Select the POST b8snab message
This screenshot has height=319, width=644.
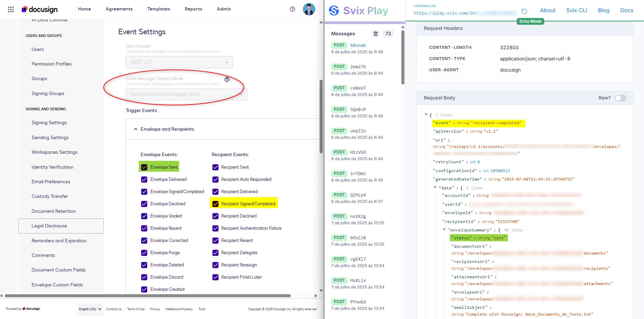click(x=362, y=48)
